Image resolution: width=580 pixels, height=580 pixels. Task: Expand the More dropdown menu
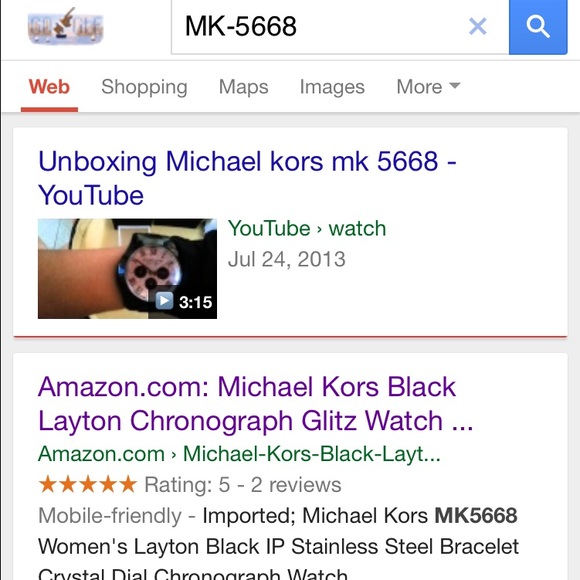pyautogui.click(x=428, y=87)
